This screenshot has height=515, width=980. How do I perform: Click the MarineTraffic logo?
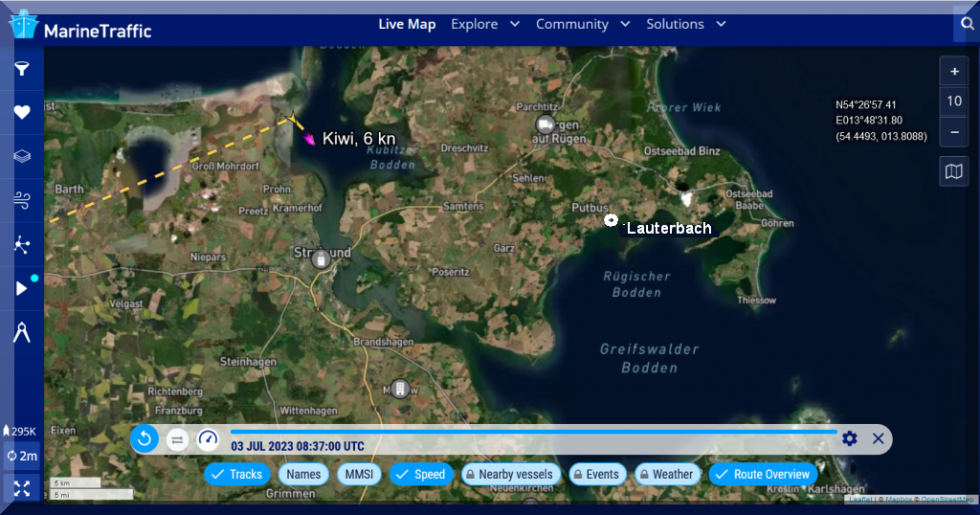80,27
